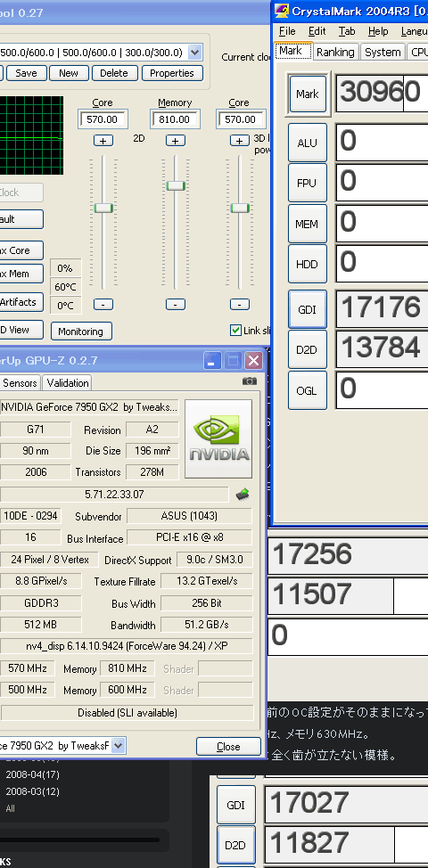Click the Memory clock slider handle

coord(176,185)
